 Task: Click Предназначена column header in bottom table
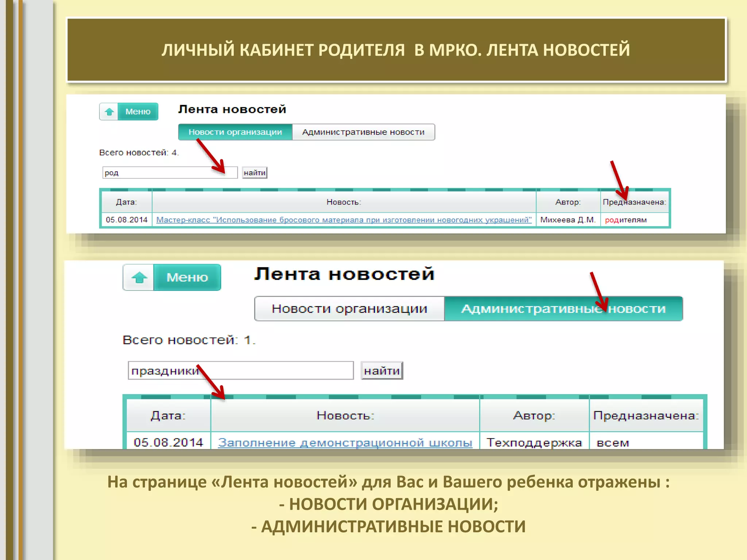pyautogui.click(x=646, y=415)
